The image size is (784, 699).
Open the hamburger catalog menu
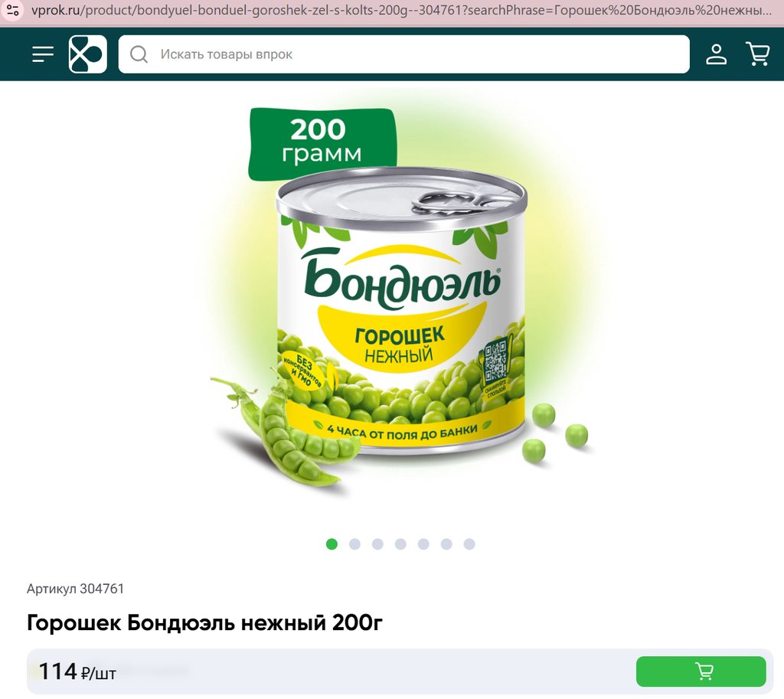pyautogui.click(x=43, y=54)
